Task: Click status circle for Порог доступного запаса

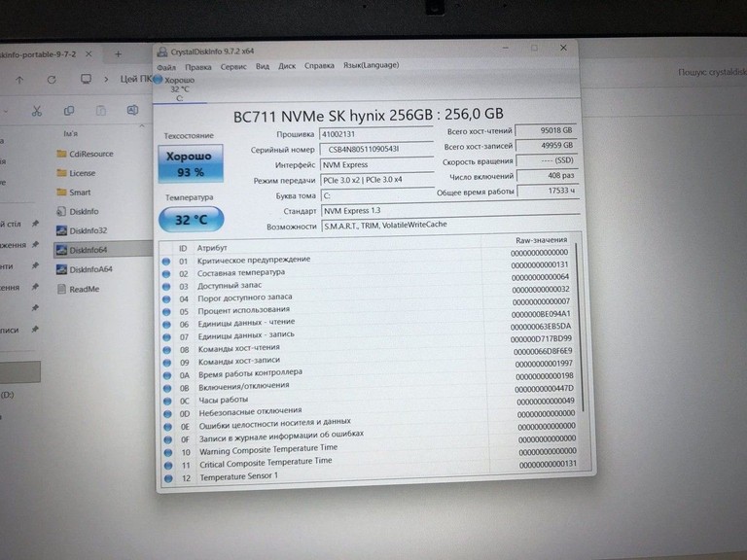Action: coord(166,299)
